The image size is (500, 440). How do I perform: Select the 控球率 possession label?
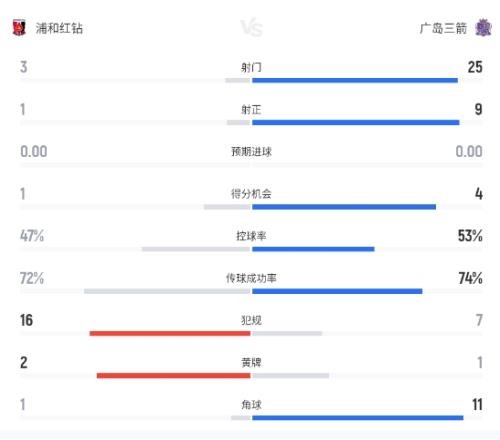tap(251, 236)
